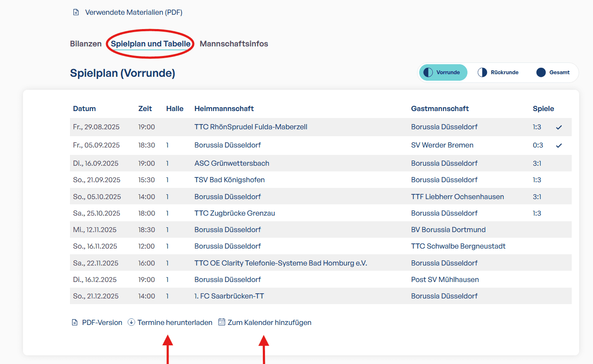Click the 15:30 time cell
593x364 pixels.
click(x=146, y=180)
